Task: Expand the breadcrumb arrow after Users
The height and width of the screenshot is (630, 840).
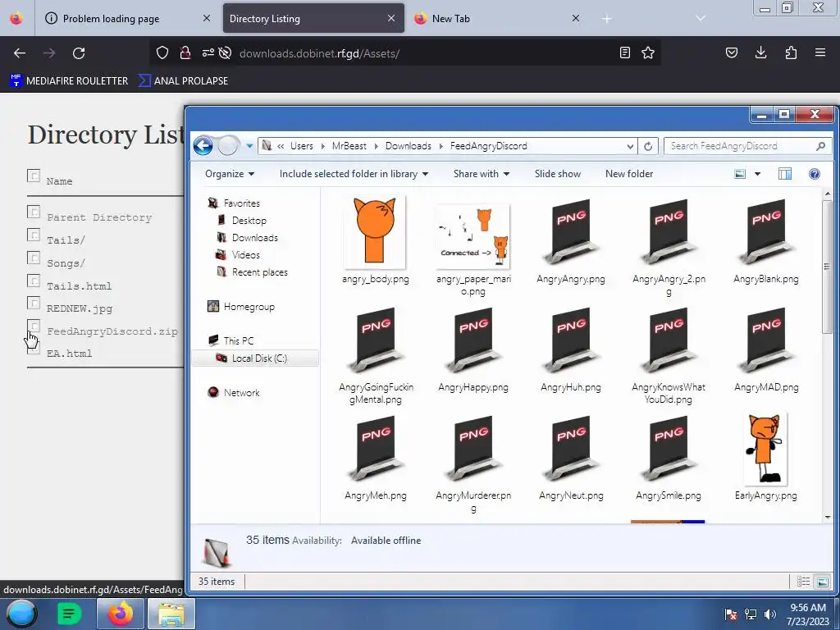Action: tap(322, 146)
